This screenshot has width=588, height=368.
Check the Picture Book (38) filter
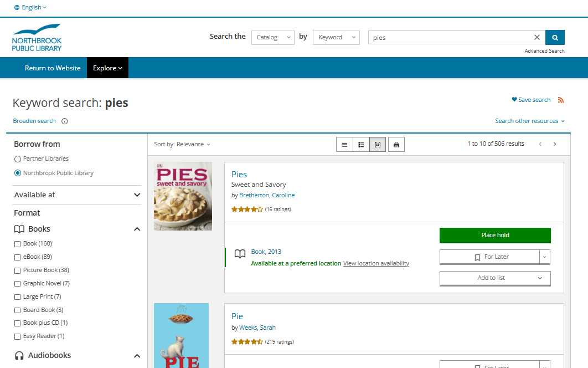[x=17, y=270]
